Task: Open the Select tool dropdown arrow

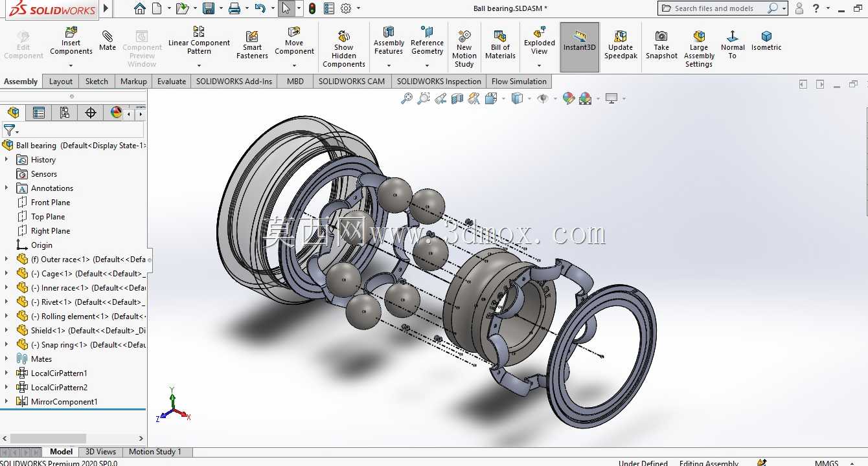Action: tap(299, 8)
